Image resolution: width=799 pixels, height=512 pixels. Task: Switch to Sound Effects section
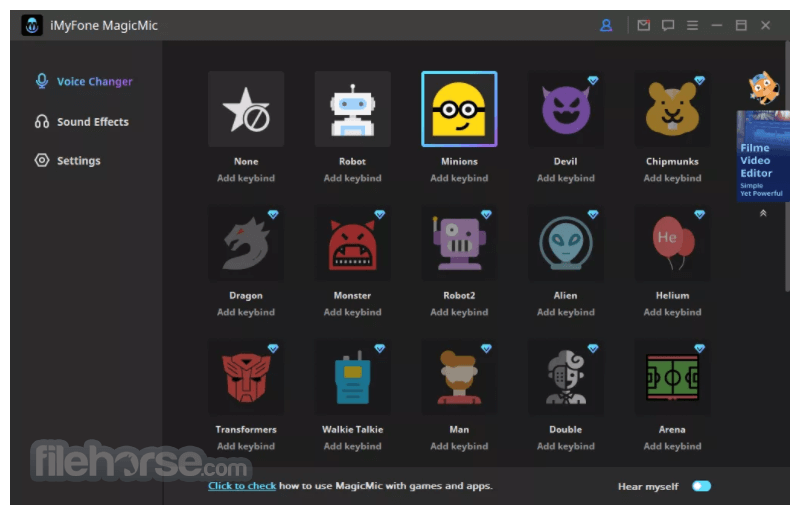pos(82,122)
